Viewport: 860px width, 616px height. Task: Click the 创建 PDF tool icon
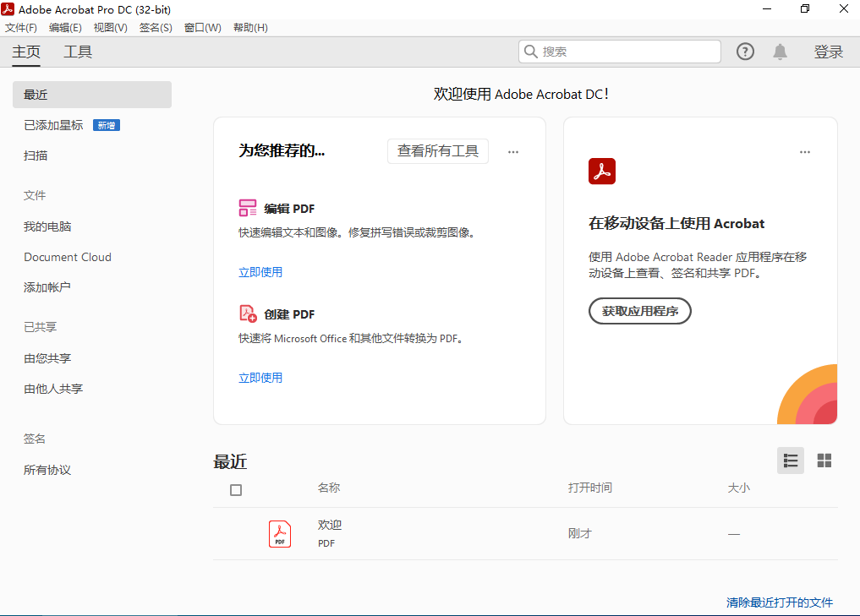(248, 314)
